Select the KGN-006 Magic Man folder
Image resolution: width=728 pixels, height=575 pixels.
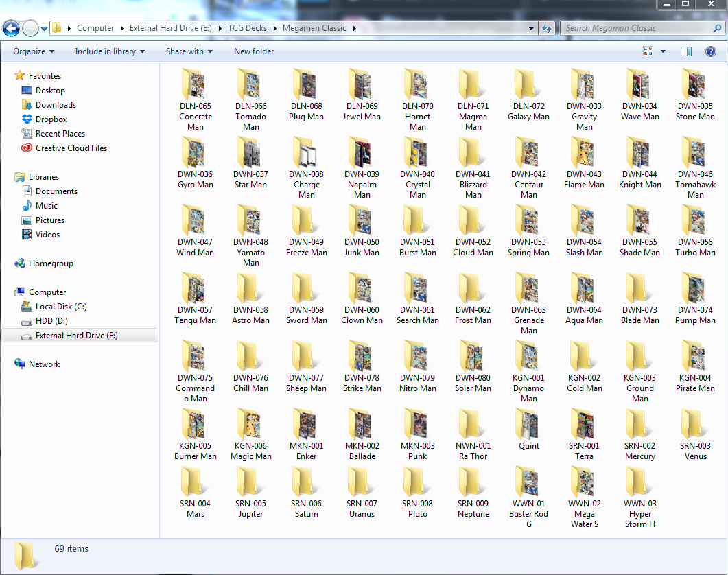(250, 434)
